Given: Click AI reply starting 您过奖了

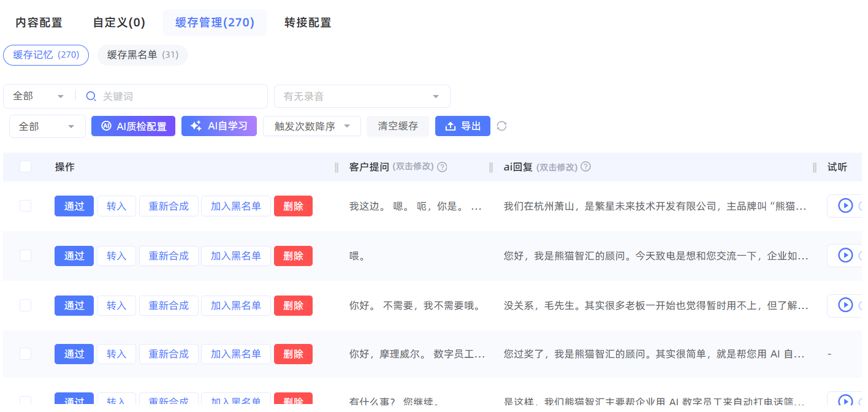Looking at the screenshot, I should pyautogui.click(x=654, y=354).
